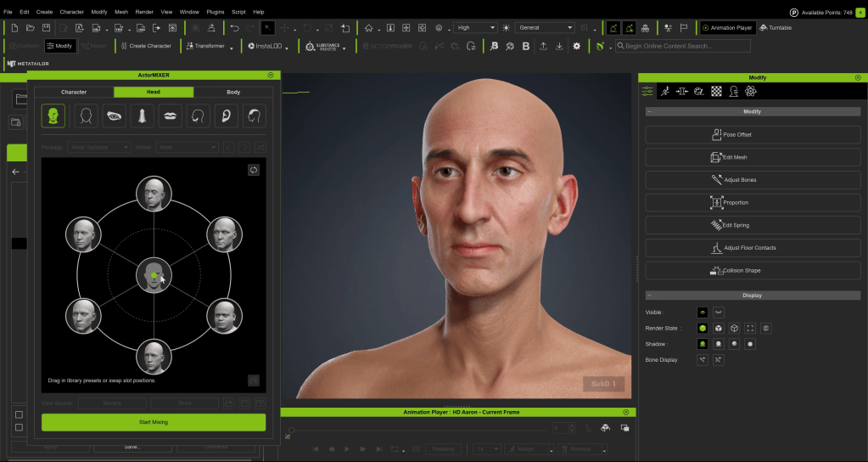Open the Plugins menu

pos(216,12)
